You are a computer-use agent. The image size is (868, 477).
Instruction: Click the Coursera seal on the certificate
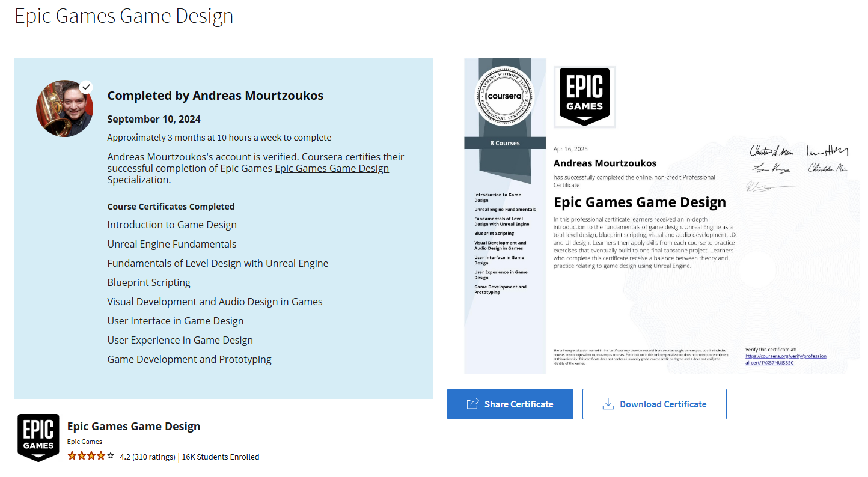(x=505, y=96)
